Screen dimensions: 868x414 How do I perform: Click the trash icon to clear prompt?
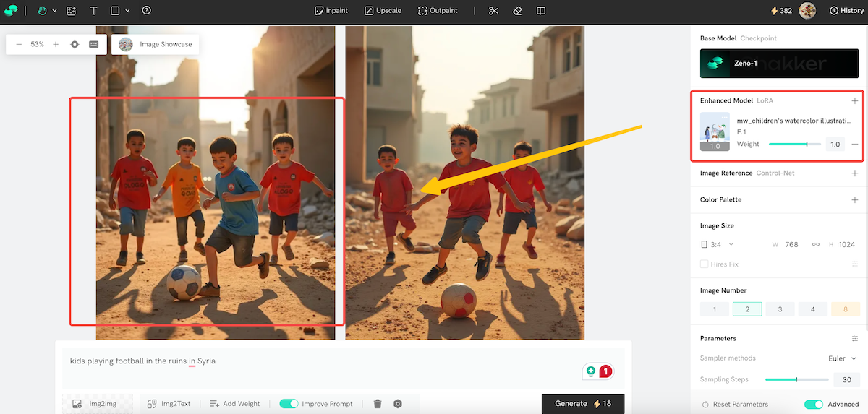378,404
